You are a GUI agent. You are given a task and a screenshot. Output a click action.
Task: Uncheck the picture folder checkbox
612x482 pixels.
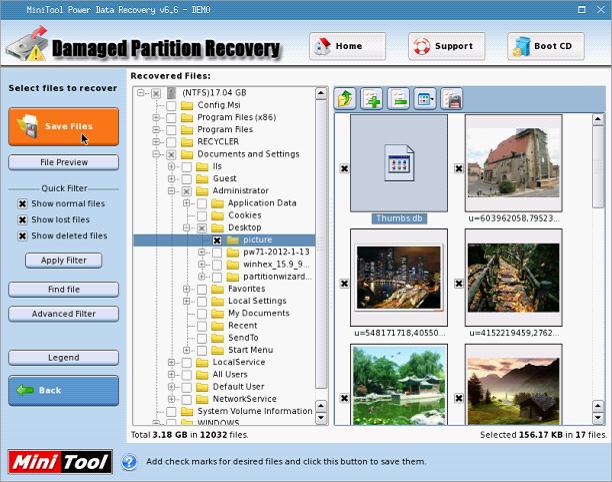click(x=217, y=241)
